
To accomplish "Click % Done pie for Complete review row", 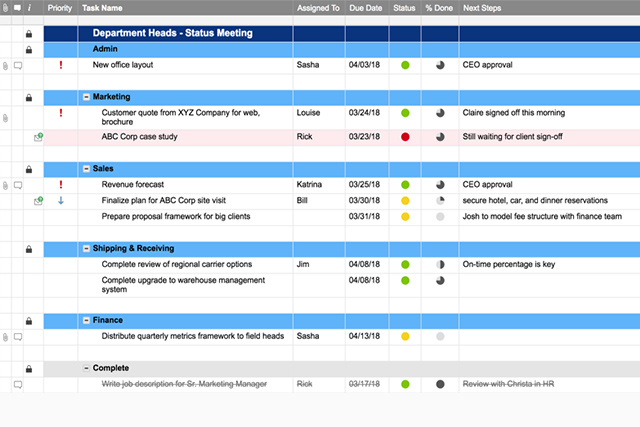I will (x=440, y=265).
